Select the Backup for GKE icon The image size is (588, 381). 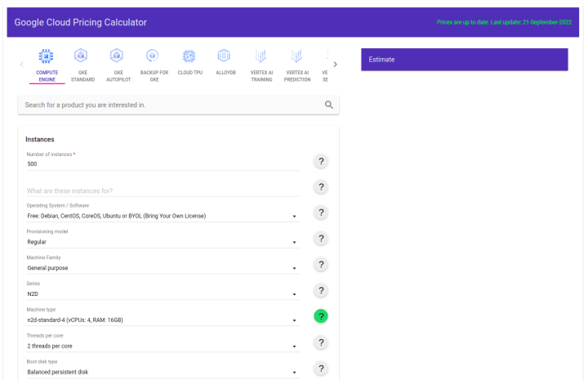152,56
